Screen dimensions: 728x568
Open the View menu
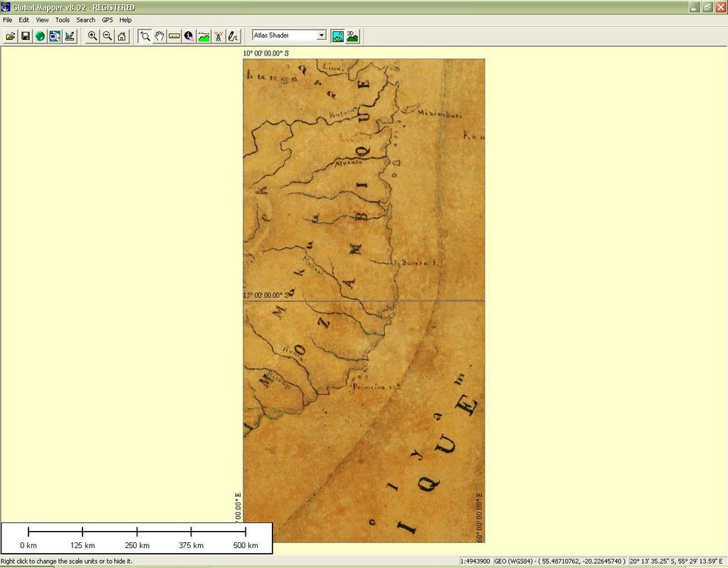click(x=42, y=20)
